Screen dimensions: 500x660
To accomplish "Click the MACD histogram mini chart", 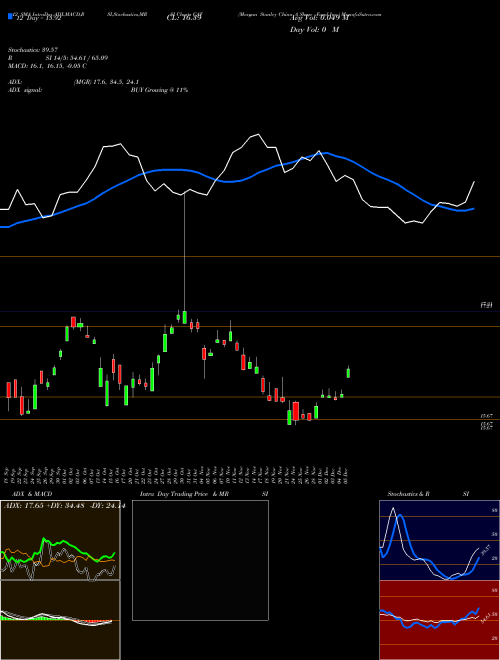I will click(60, 620).
